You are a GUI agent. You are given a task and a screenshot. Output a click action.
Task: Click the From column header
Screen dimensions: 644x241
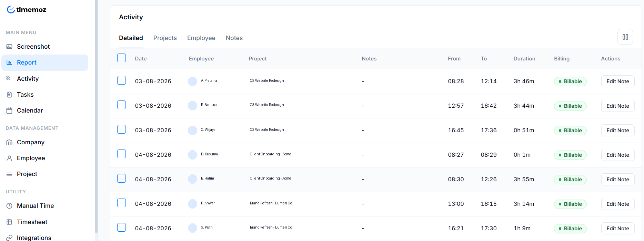454,59
